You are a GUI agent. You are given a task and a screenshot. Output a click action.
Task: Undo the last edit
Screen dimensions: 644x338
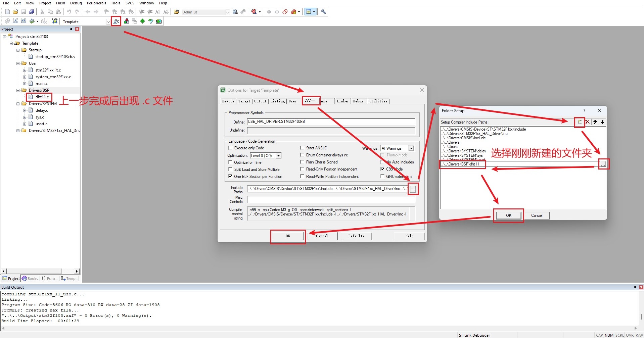coord(69,12)
